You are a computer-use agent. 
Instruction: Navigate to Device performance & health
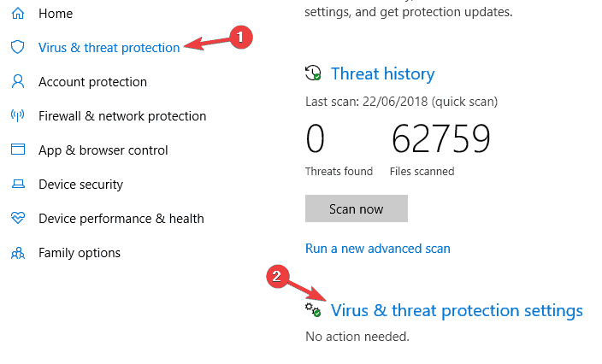(121, 219)
